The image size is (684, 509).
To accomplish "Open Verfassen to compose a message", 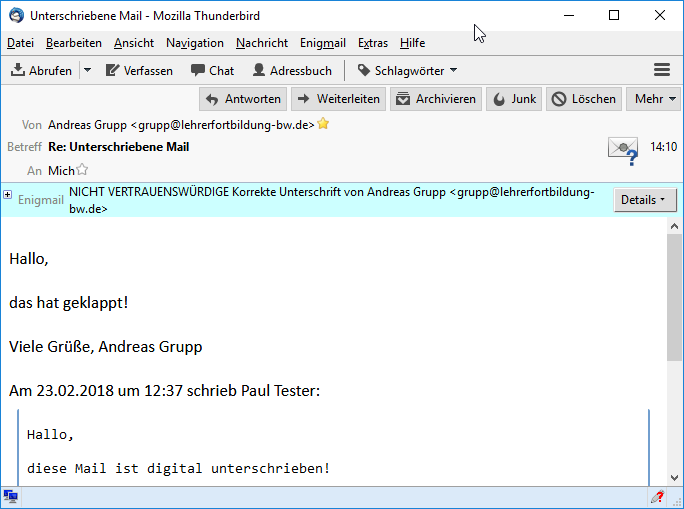I will [139, 71].
